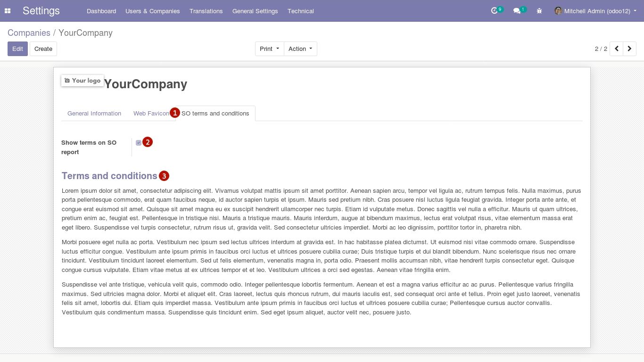The image size is (644, 362).
Task: Open the Action dropdown
Action: tap(300, 49)
